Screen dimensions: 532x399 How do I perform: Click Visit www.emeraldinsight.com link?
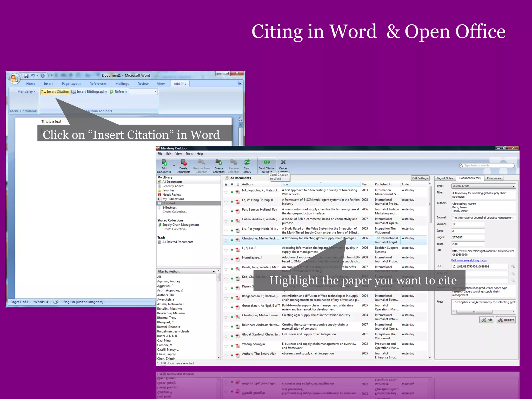469,260
